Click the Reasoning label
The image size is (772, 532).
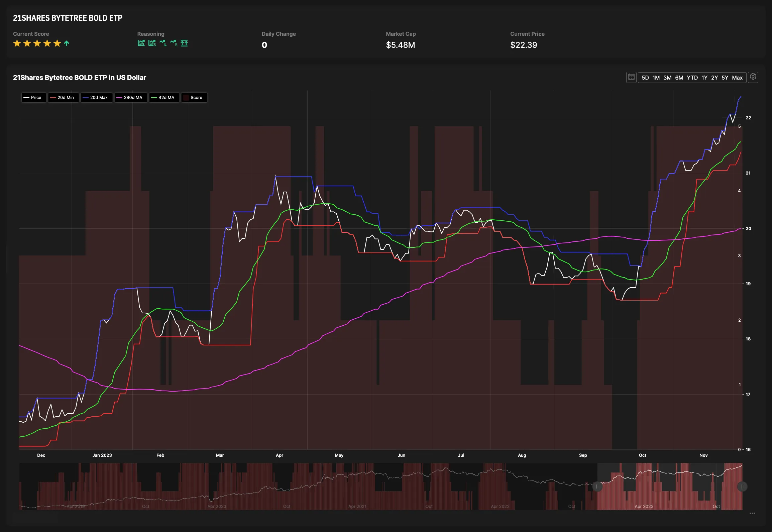coord(151,34)
